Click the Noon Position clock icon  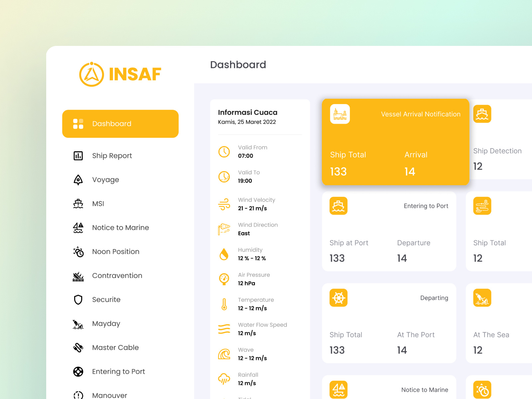pos(78,252)
